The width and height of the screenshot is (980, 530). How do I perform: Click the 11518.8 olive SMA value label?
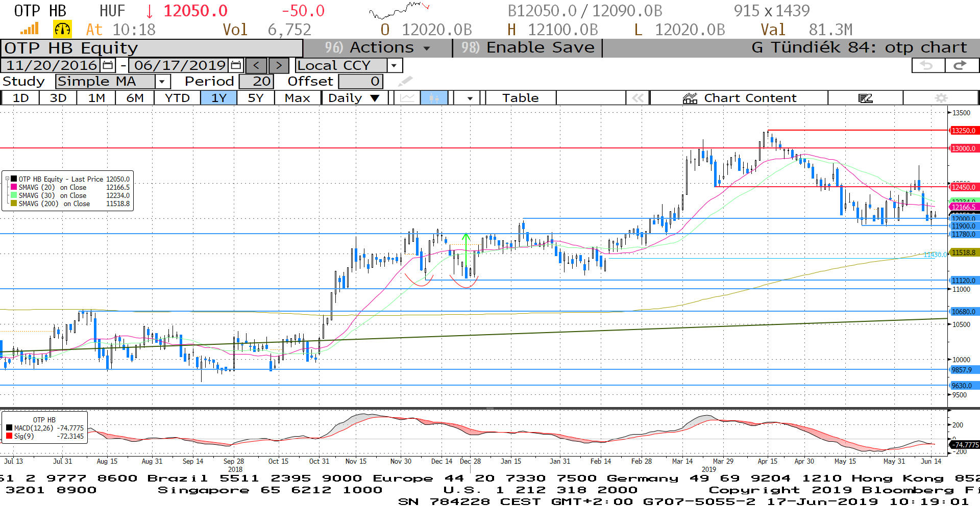964,253
